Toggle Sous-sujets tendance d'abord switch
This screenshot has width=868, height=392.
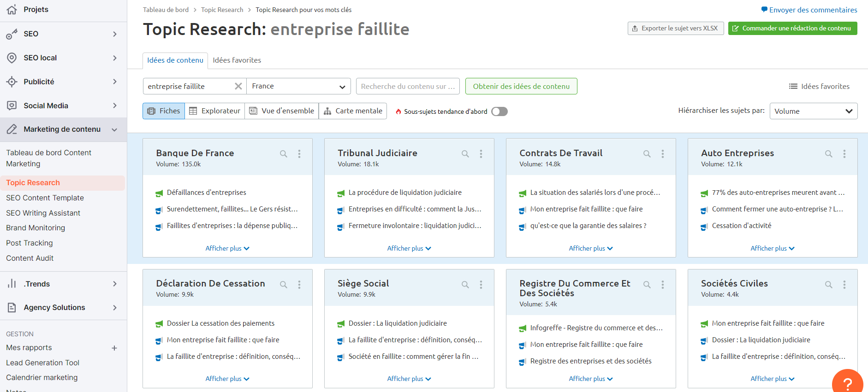(499, 111)
